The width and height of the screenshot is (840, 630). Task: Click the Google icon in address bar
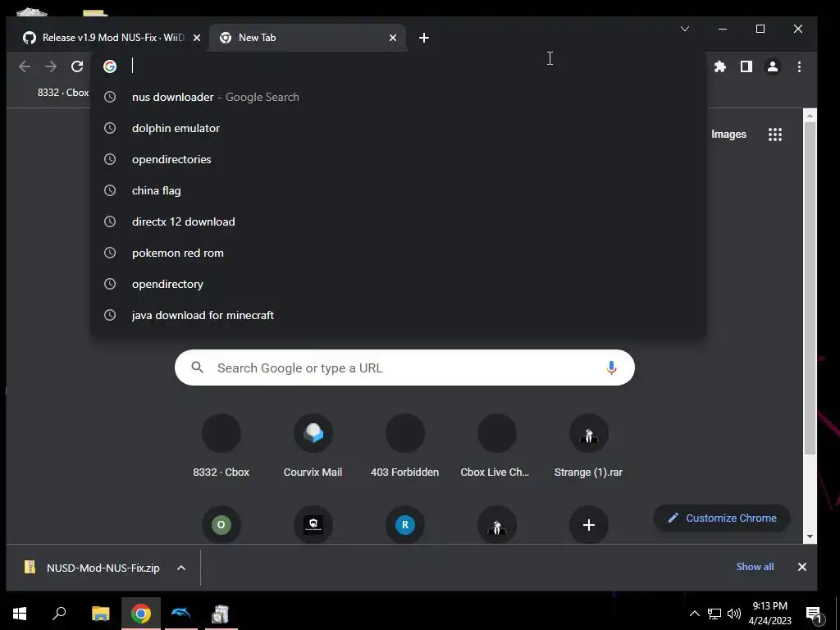(x=110, y=66)
